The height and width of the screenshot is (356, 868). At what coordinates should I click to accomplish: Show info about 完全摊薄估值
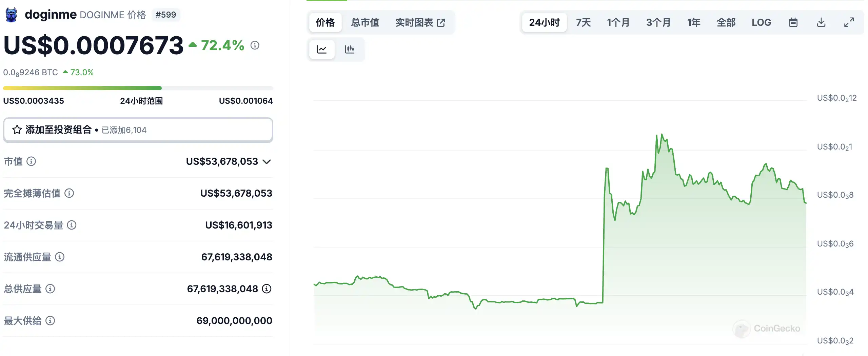coord(69,193)
